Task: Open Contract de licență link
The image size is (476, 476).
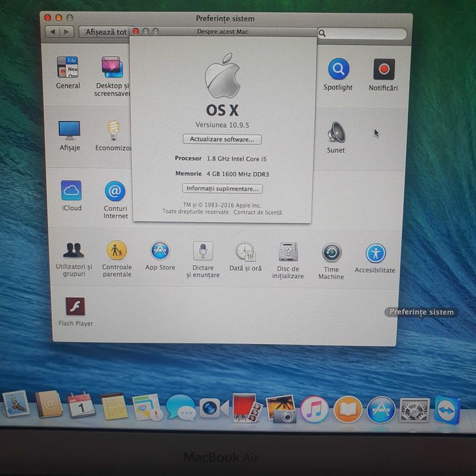Action: 258,212
